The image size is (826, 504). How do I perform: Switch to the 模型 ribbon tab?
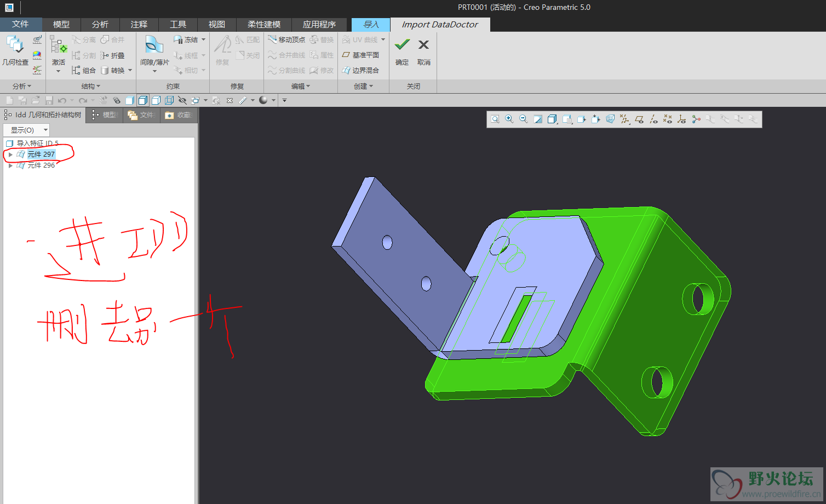(61, 24)
